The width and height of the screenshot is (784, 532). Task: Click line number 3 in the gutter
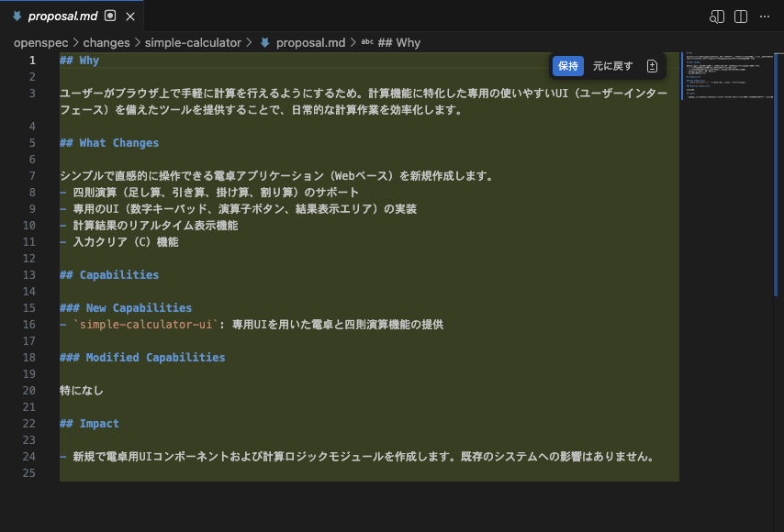[x=32, y=94]
